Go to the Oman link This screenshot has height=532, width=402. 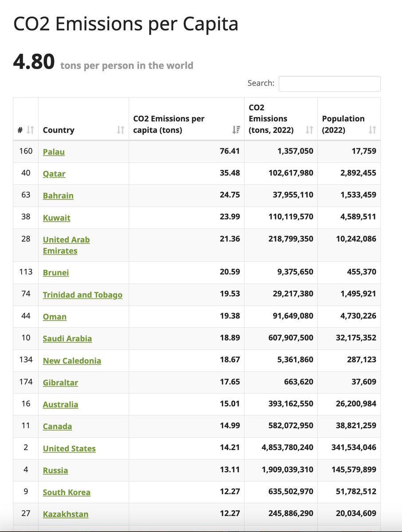pyautogui.click(x=55, y=317)
